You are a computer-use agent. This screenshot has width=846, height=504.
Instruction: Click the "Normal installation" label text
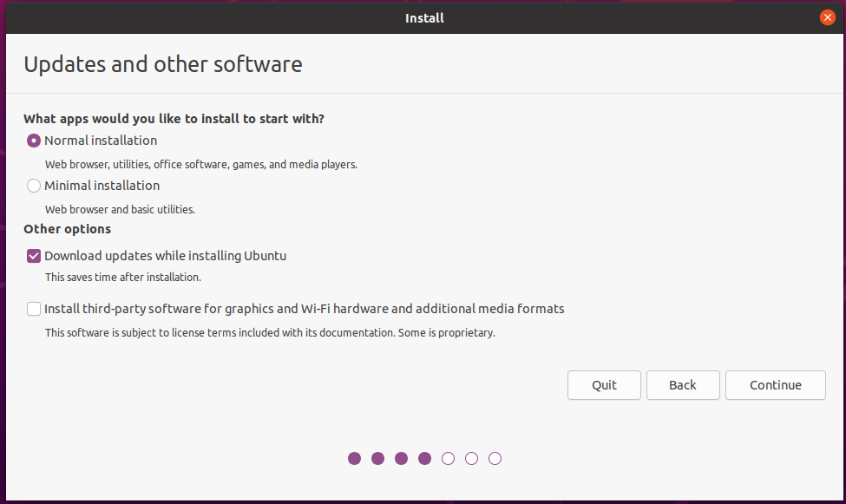point(101,141)
